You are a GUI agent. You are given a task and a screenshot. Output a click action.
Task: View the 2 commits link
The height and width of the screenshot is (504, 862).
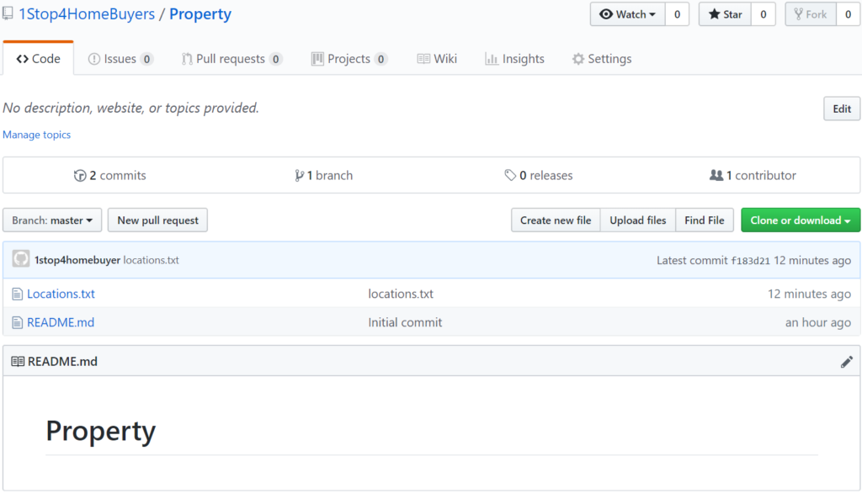click(110, 175)
